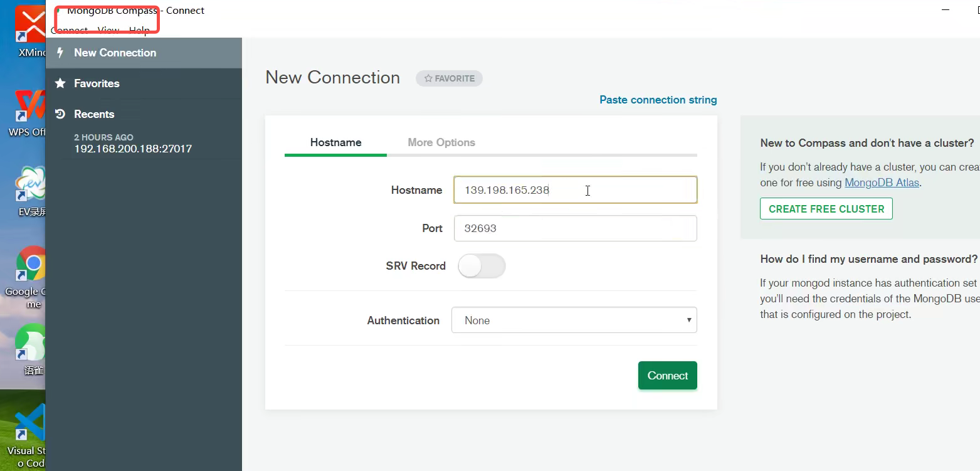
Task: Select New Connection in the sidebar
Action: pyautogui.click(x=144, y=53)
